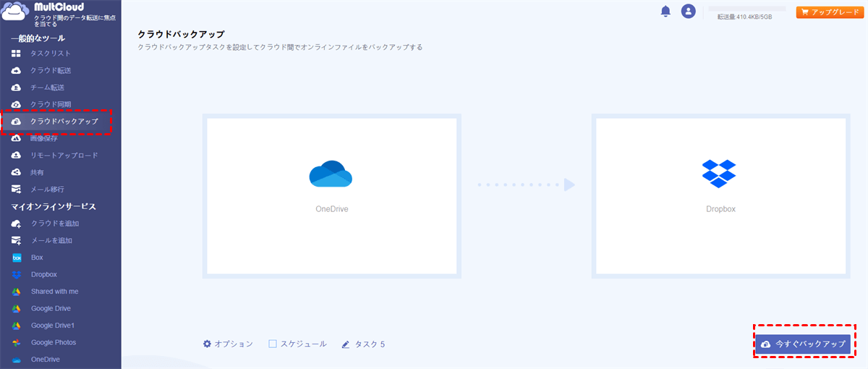This screenshot has width=868, height=369.
Task: Click the タスクリスト grid icon
Action: pos(17,54)
